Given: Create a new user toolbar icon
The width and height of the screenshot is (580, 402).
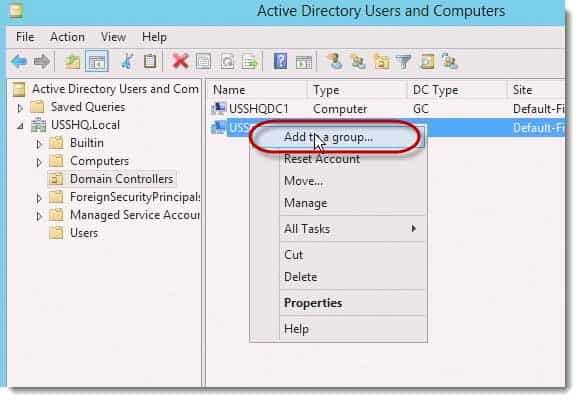Looking at the screenshot, I should coord(335,61).
